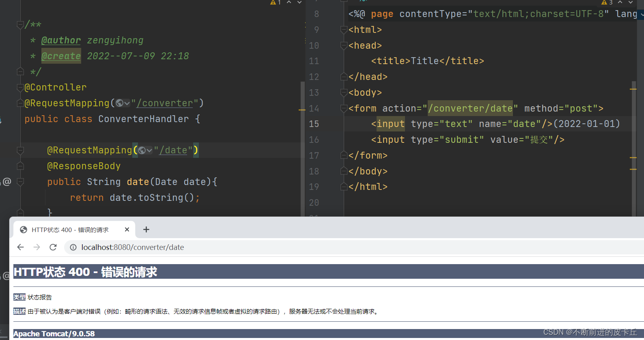Click the @ gutter icon beside date method
The image size is (644, 340).
pyautogui.click(x=7, y=181)
